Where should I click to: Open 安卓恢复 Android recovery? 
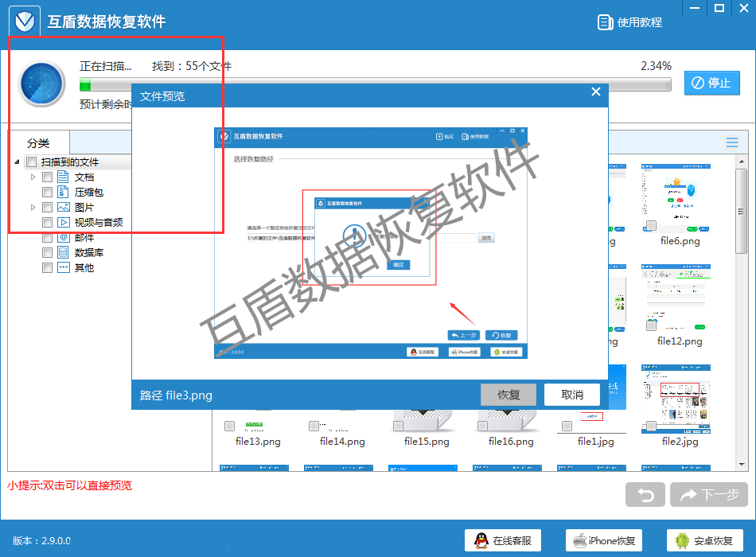point(705,540)
